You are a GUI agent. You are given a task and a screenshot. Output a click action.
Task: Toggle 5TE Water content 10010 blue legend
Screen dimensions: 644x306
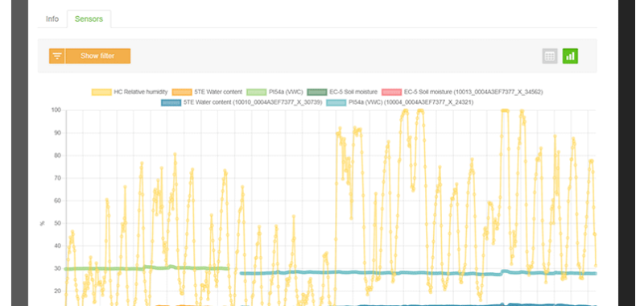[x=242, y=102]
